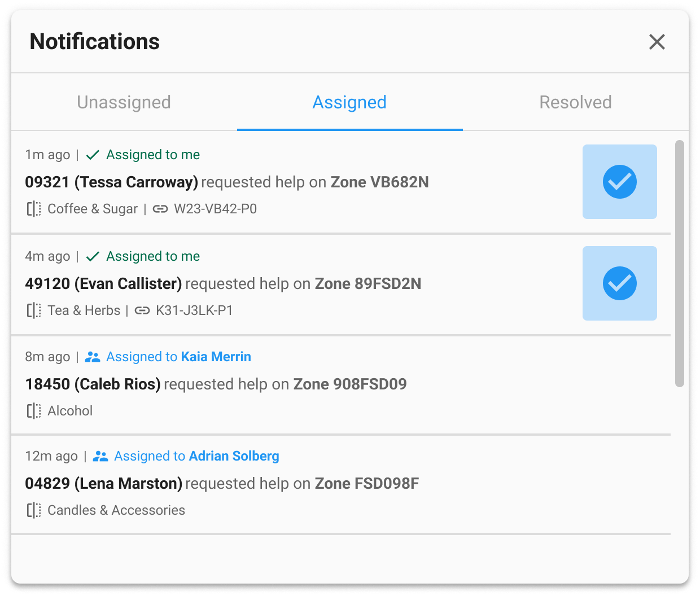Viewport: 700px width, 596px height.
Task: Click the aisle icon beside Coffee & Sugar
Action: tap(34, 209)
